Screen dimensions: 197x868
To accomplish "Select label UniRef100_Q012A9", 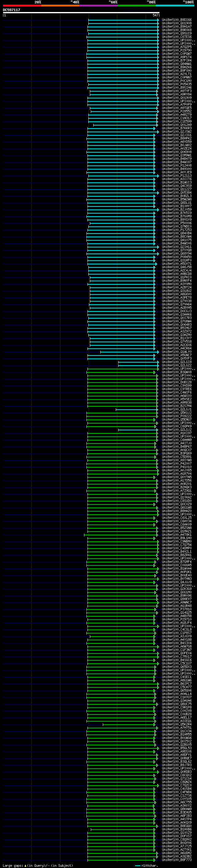I will coord(177,125).
